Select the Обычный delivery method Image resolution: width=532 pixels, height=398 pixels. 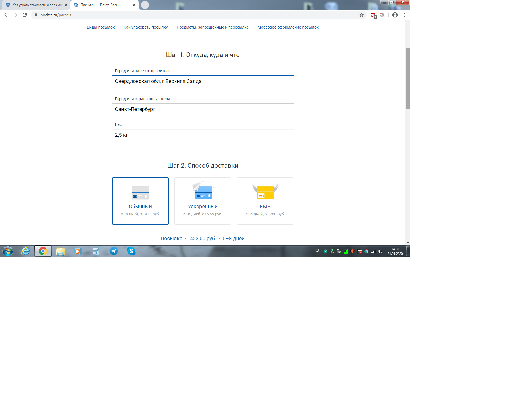click(x=140, y=201)
